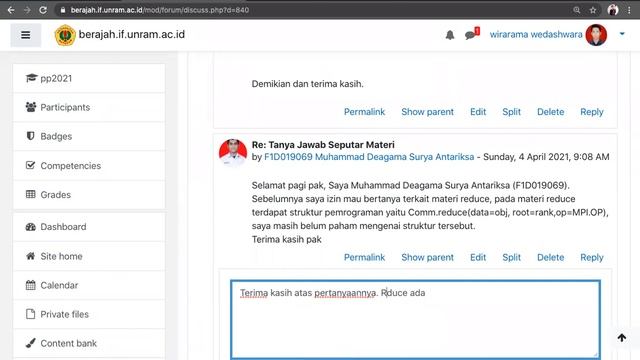The image size is (640, 360).
Task: Show parent of Deagama's post
Action: click(x=427, y=258)
